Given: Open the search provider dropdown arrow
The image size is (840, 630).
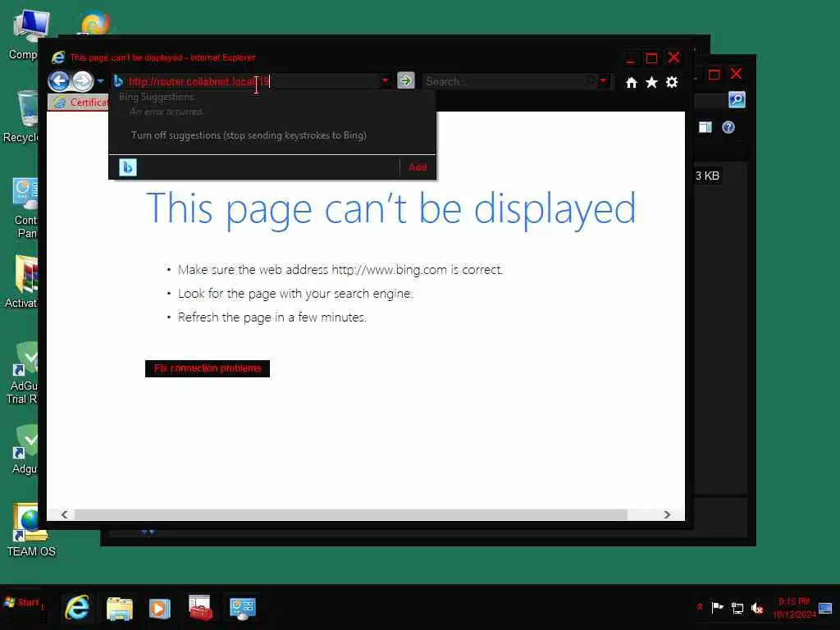Looking at the screenshot, I should (x=603, y=81).
